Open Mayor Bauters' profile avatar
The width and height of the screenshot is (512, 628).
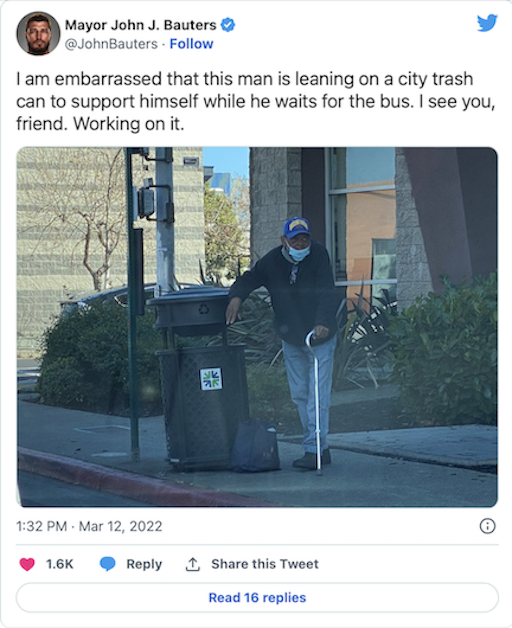[38, 33]
